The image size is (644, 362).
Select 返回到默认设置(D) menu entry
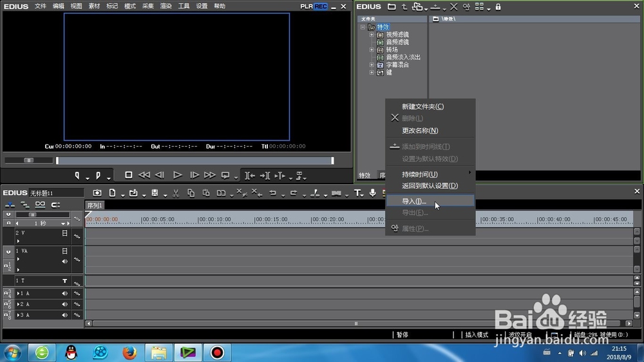point(430,186)
